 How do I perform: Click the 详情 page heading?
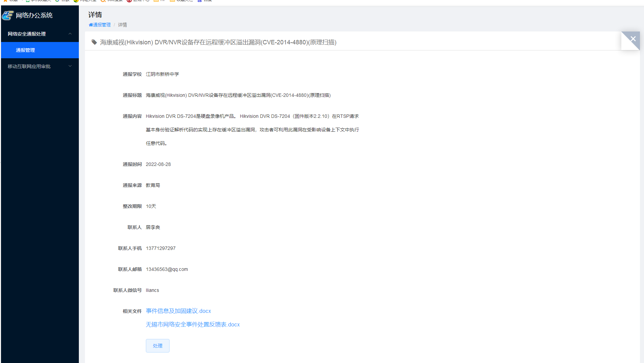click(95, 15)
